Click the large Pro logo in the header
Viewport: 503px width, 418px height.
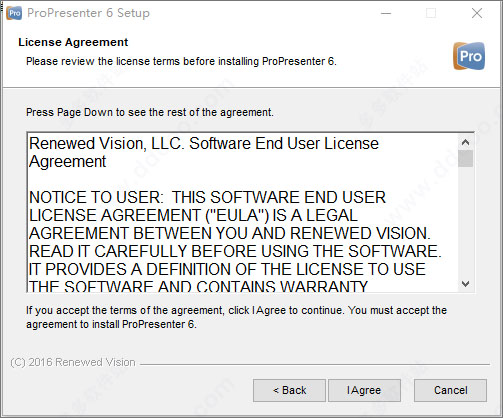(x=469, y=56)
